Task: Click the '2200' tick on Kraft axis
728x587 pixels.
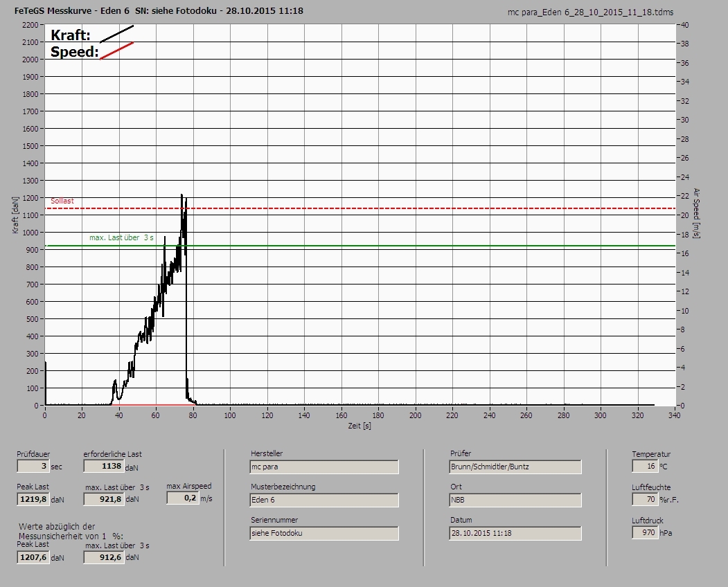Action: point(30,25)
